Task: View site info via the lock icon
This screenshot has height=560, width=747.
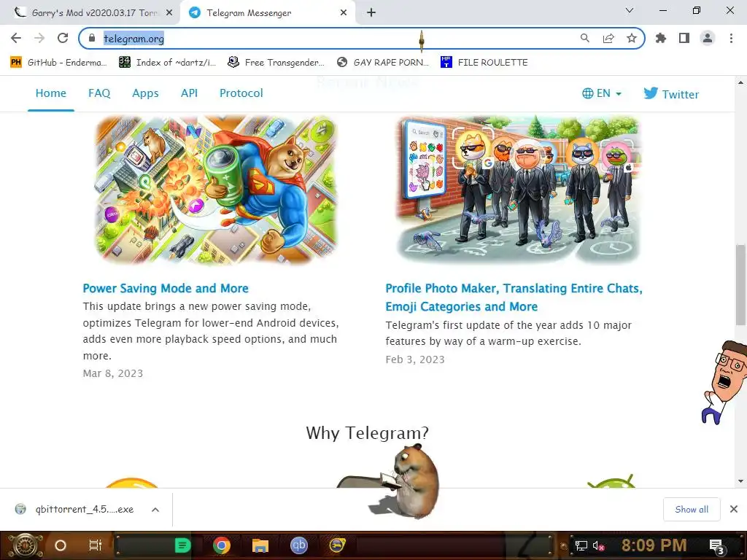Action: click(x=91, y=38)
